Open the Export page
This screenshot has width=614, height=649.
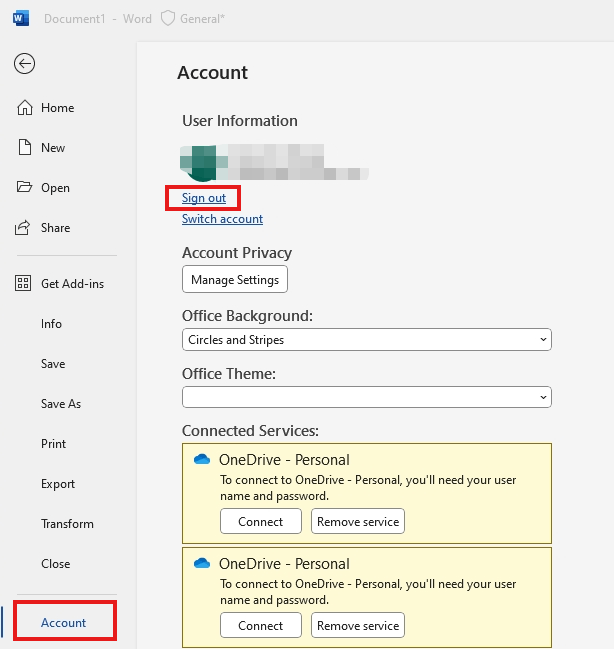pyautogui.click(x=58, y=484)
